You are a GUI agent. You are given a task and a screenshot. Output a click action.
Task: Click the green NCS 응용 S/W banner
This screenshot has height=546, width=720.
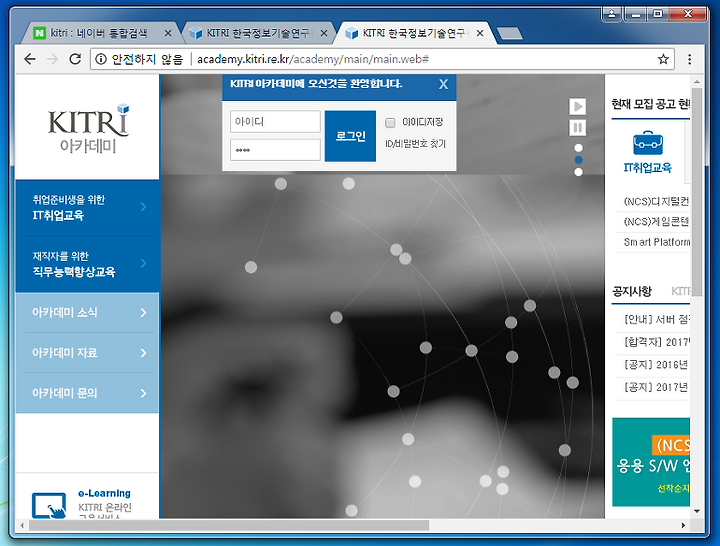click(x=651, y=462)
